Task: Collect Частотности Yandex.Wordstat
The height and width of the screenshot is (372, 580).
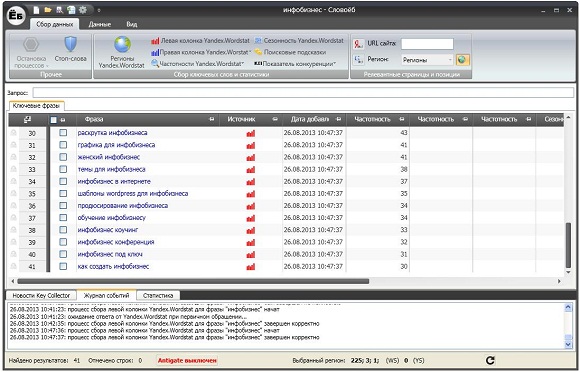Action: tap(198, 64)
